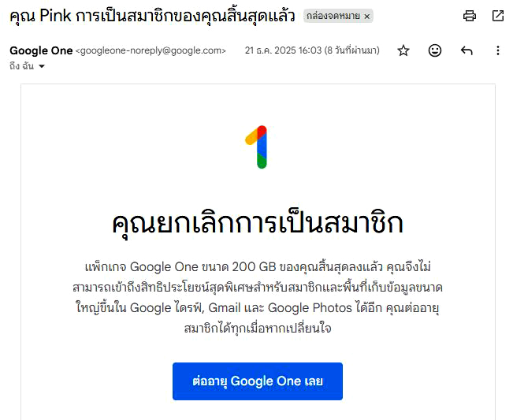513x420 pixels.
Task: Open the three-dot more options menu
Action: point(497,50)
